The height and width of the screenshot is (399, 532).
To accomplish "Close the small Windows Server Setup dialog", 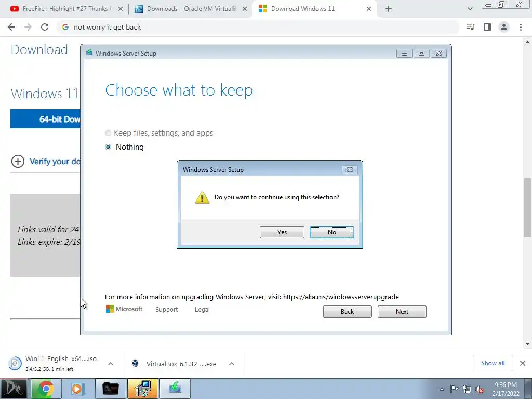I will coord(350,170).
